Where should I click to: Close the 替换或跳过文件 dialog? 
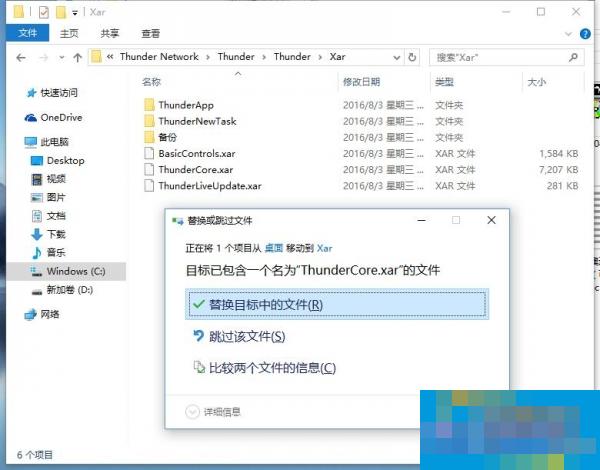[491, 220]
